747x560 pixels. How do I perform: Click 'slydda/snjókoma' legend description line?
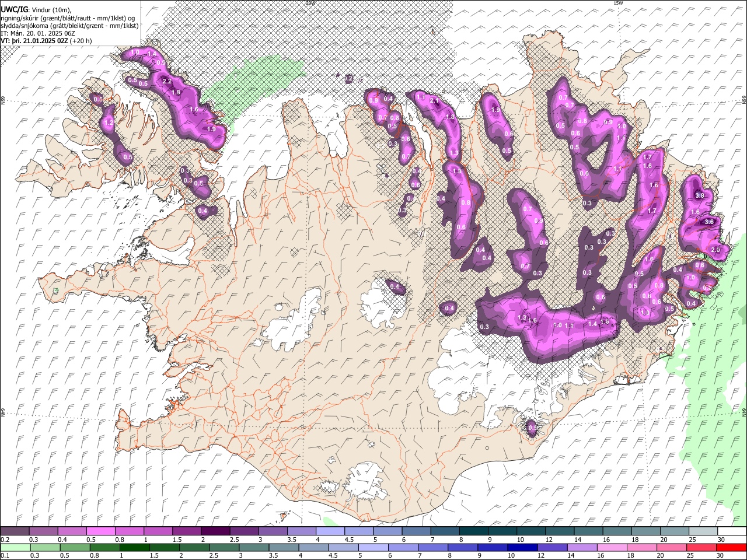tap(69, 26)
